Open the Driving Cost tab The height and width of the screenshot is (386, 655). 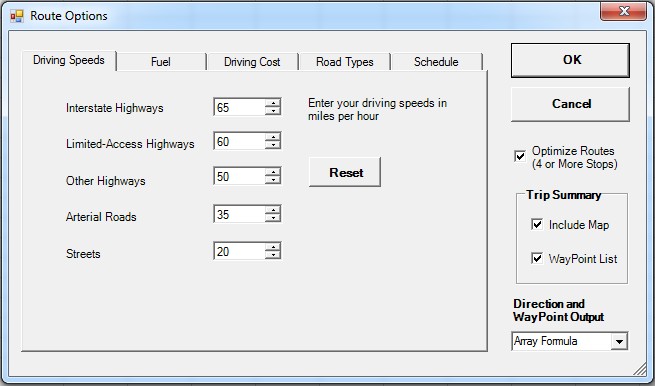[x=252, y=62]
